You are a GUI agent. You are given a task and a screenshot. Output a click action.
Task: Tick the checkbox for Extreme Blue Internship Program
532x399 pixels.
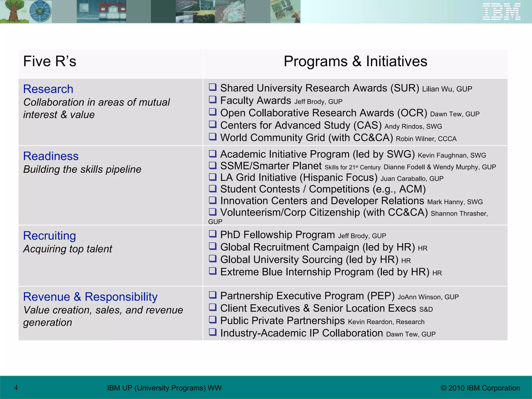[212, 271]
